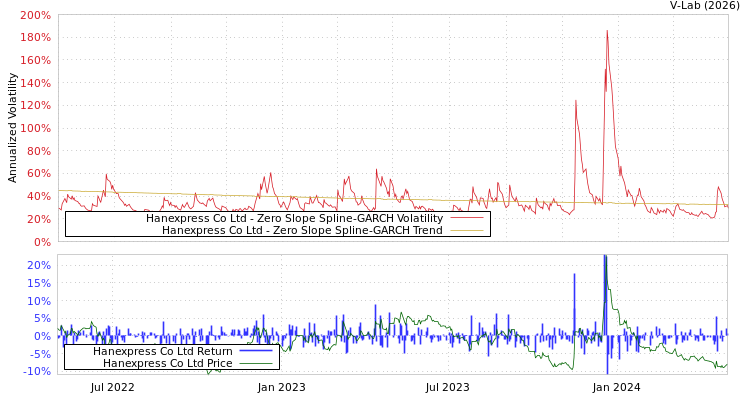Click the -5% label on return chart
Screen dimensions: 750x400
[x=38, y=354]
